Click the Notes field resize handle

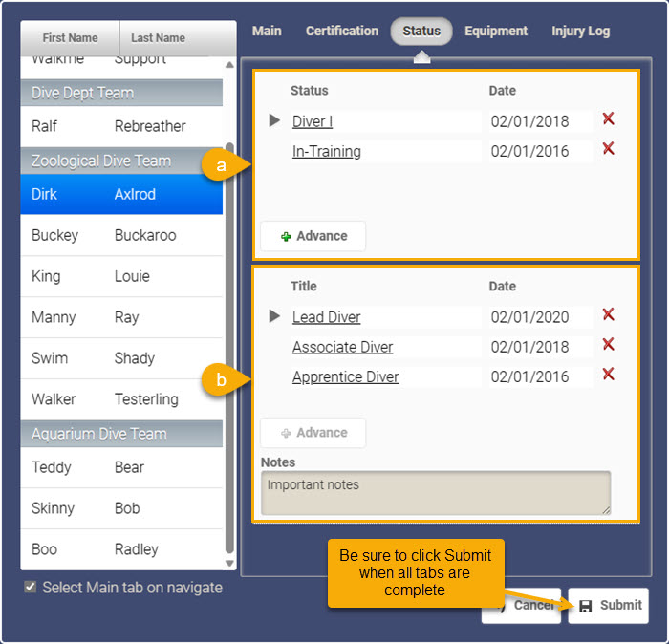pyautogui.click(x=606, y=510)
